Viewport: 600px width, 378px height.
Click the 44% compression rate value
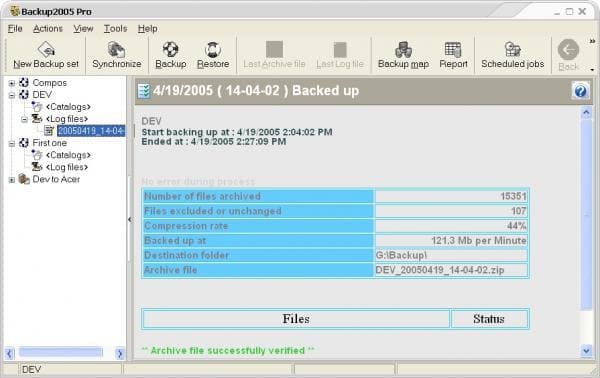coord(517,226)
